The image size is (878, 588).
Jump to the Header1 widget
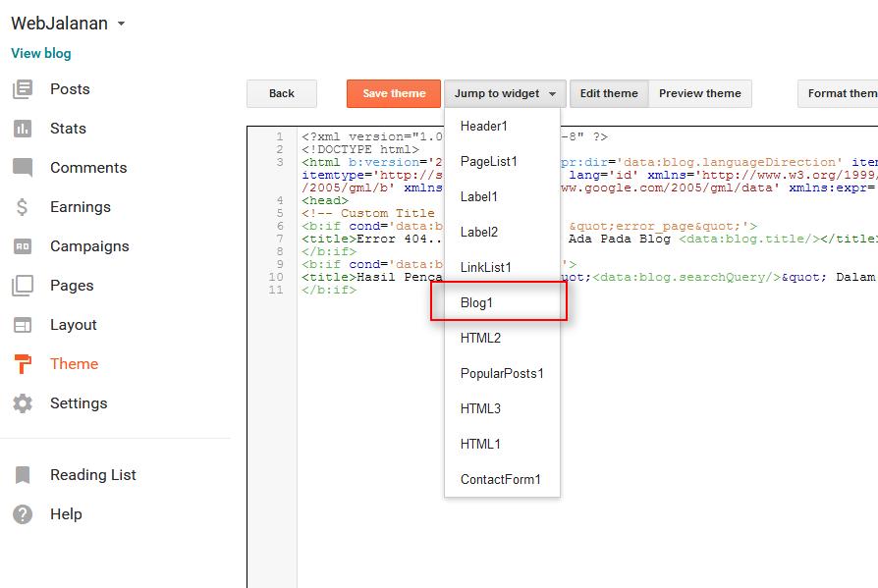502,127
